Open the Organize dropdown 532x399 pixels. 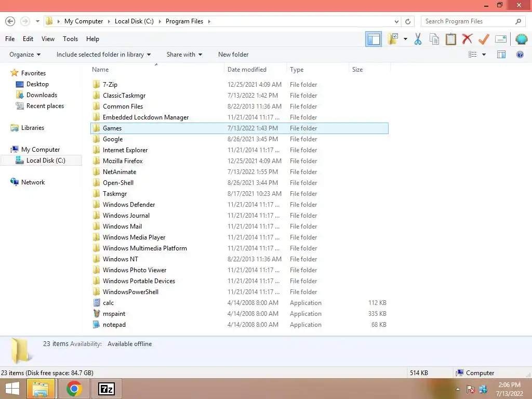click(x=25, y=55)
